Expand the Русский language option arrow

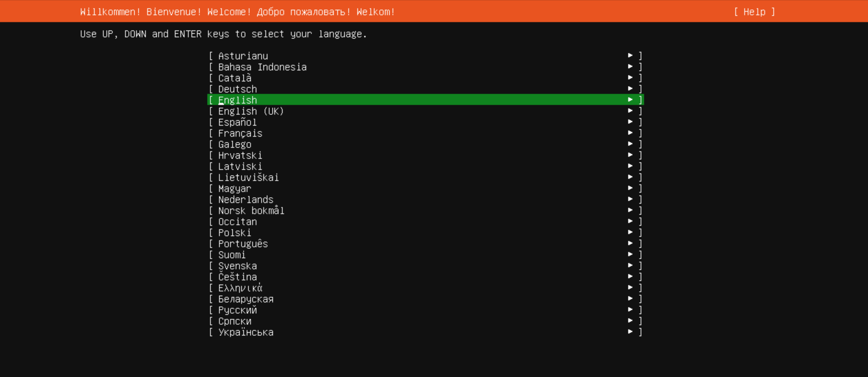pos(630,309)
